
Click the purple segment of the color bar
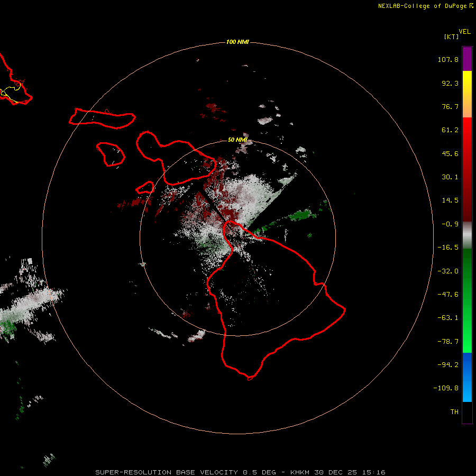[467, 59]
